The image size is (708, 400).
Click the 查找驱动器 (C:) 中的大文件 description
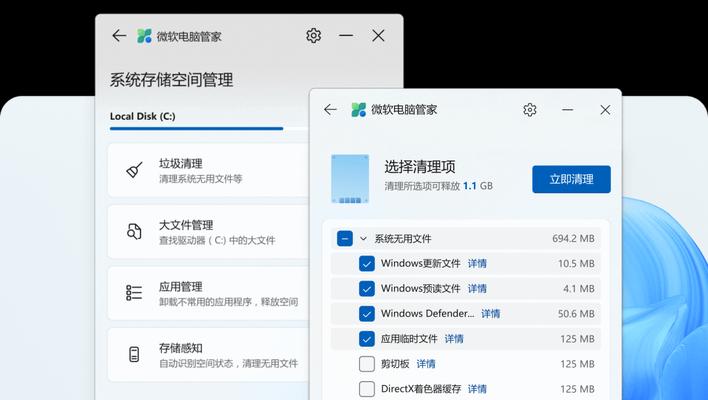[x=217, y=241]
